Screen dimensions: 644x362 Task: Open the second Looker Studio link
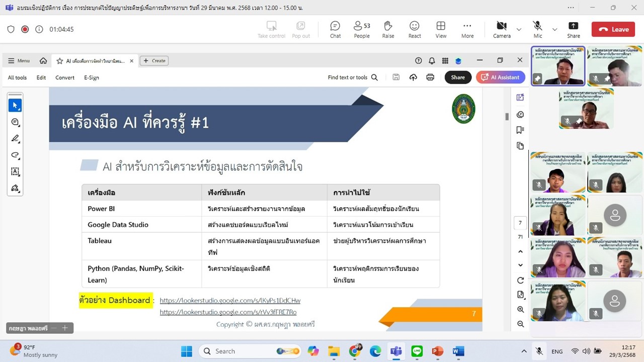coord(228,312)
